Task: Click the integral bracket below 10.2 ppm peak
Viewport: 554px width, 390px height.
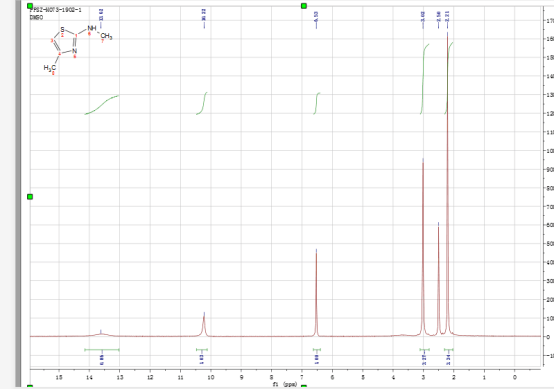Action: 202,350
